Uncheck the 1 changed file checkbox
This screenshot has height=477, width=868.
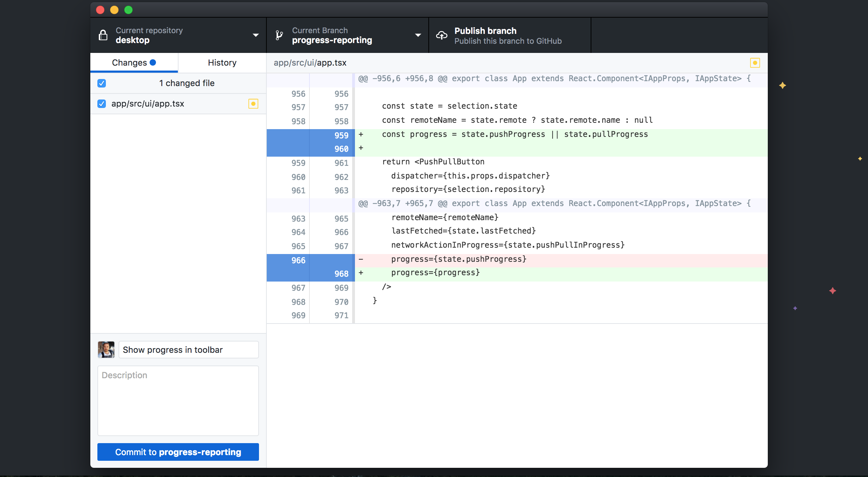point(102,83)
